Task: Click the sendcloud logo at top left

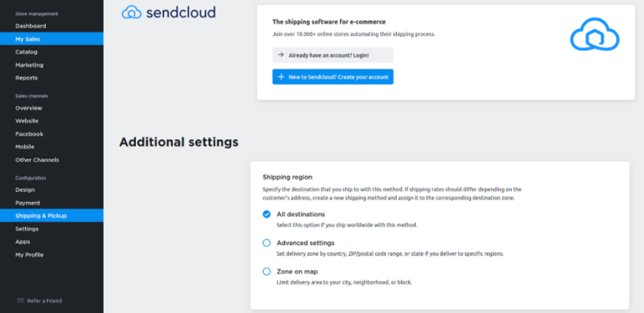Action: click(169, 13)
